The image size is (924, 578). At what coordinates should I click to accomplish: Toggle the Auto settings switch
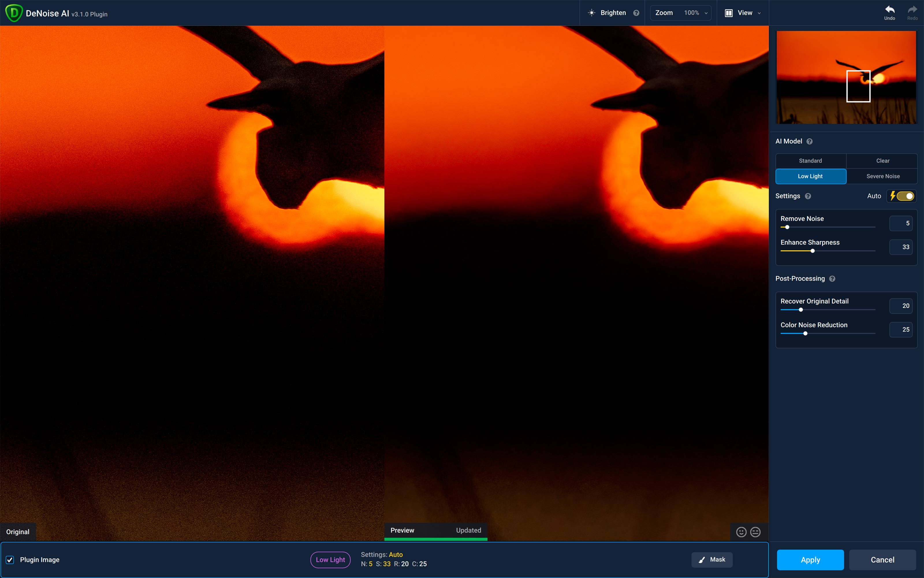click(x=905, y=196)
